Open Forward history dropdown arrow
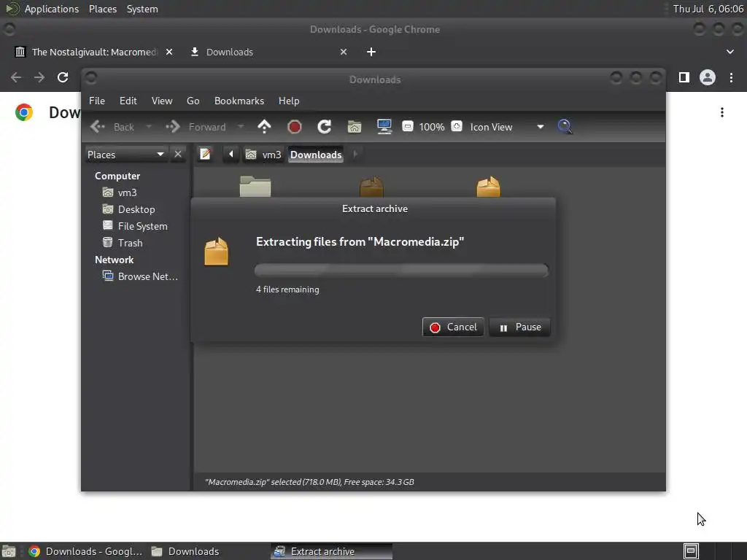747x560 pixels. pos(241,127)
